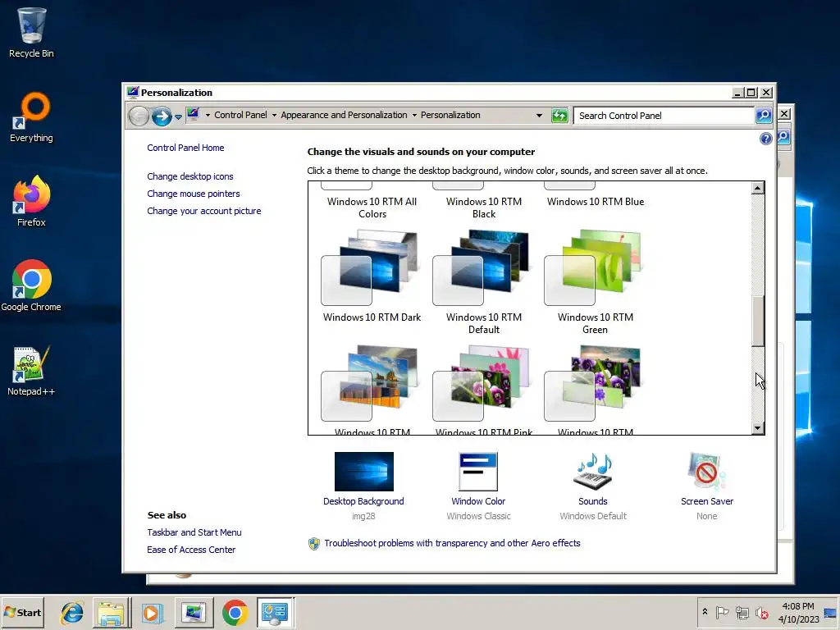Click the green refresh address button
Screen dimensions: 840x630
pos(559,115)
